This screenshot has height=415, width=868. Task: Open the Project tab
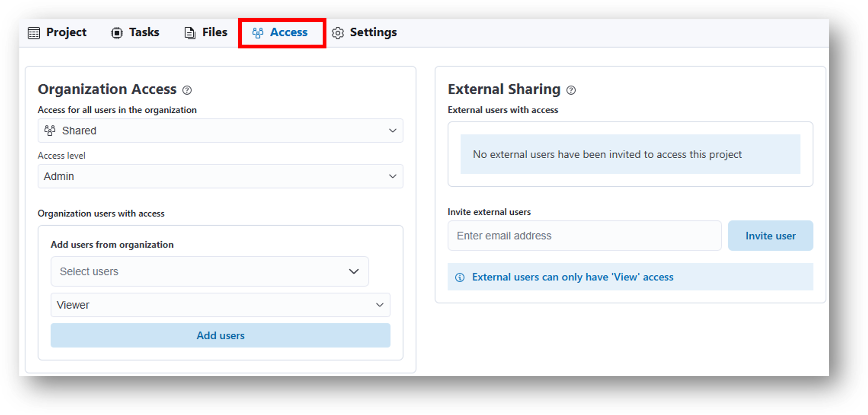coord(57,33)
